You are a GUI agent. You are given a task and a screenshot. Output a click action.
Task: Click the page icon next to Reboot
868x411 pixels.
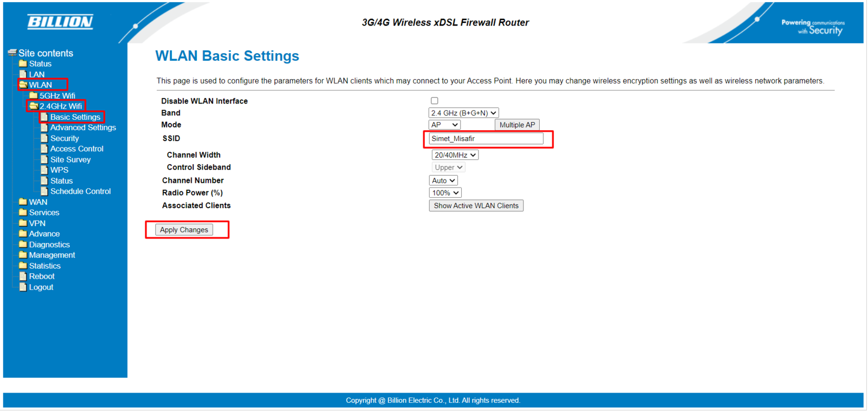point(23,277)
